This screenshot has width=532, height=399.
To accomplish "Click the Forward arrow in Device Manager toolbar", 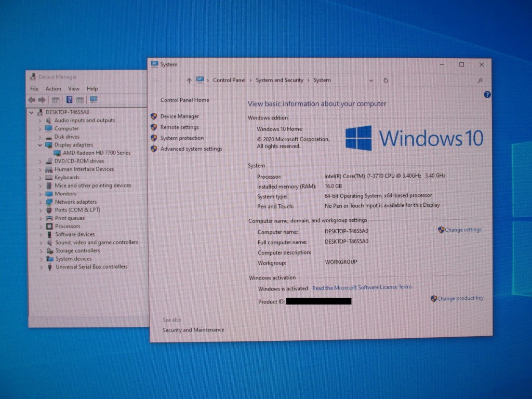I will [x=42, y=100].
